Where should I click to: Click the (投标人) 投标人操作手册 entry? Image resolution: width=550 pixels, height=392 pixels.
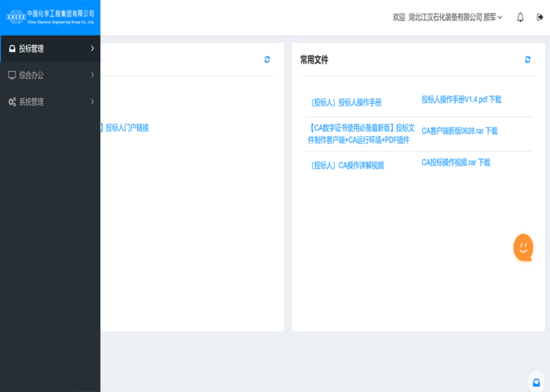tap(346, 102)
